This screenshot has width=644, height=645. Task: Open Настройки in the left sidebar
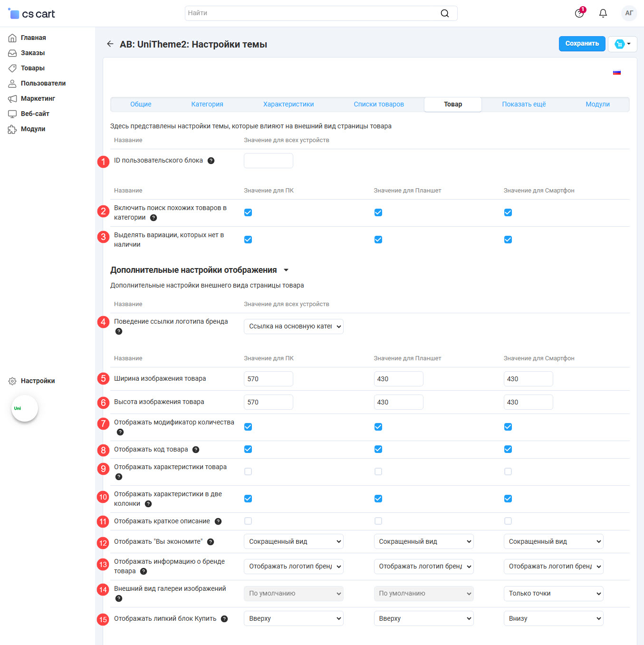point(38,381)
